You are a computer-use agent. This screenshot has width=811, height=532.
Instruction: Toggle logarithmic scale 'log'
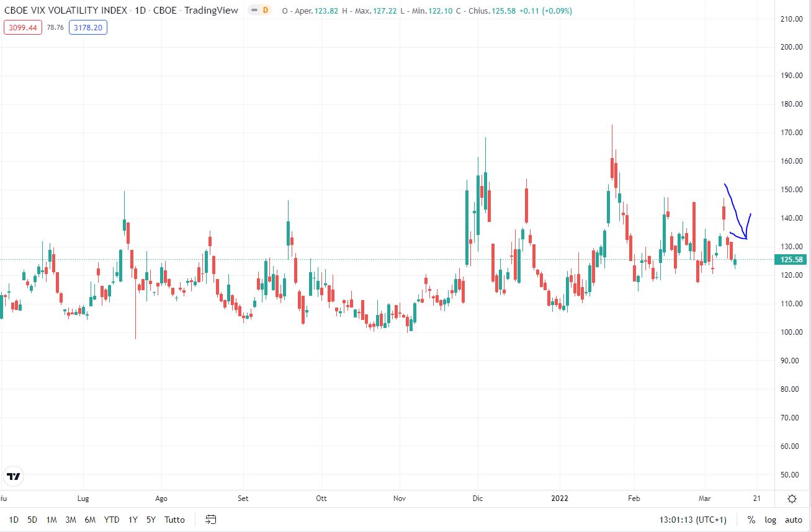770,520
